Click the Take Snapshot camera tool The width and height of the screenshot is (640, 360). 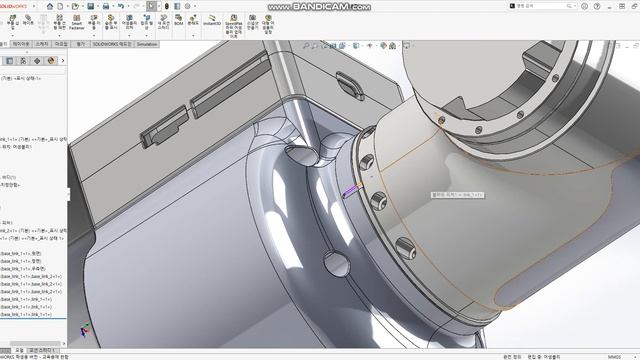252,22
